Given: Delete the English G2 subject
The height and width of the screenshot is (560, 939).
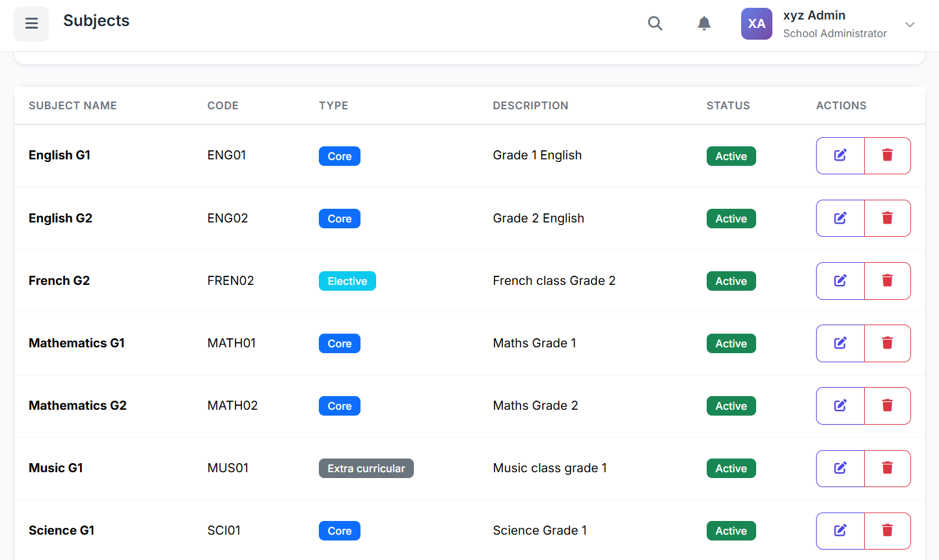Looking at the screenshot, I should 887,219.
